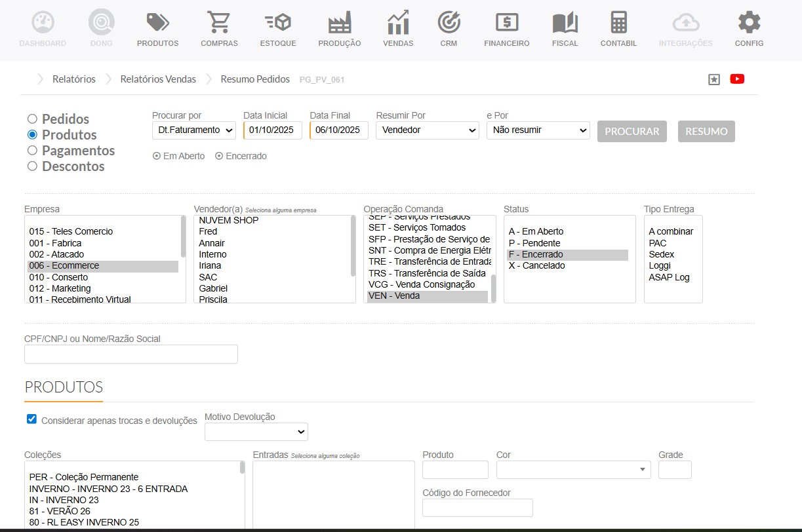802x532 pixels.
Task: Open the Produção factory icon
Action: (x=339, y=23)
